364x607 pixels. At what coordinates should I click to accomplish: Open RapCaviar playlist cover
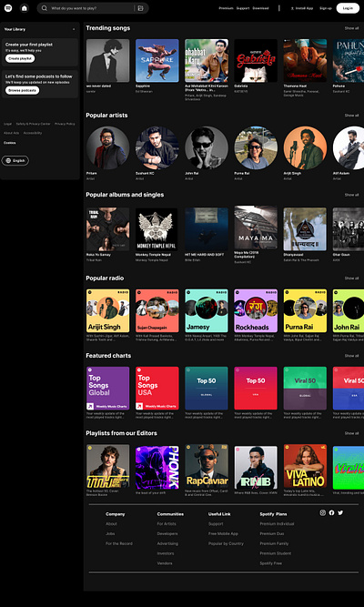click(207, 466)
